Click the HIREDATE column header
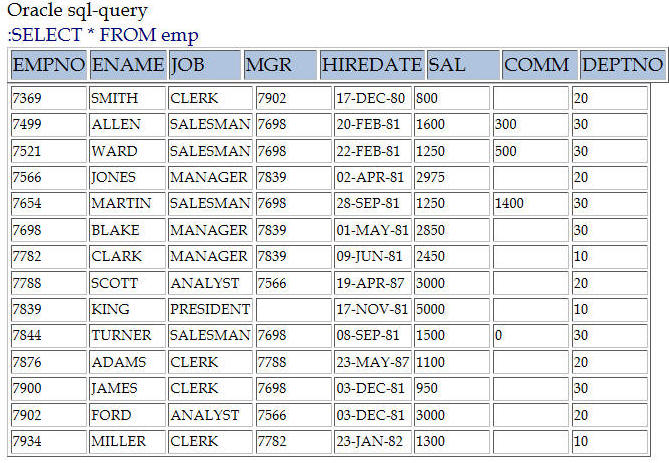This screenshot has width=669, height=463. coord(372,65)
